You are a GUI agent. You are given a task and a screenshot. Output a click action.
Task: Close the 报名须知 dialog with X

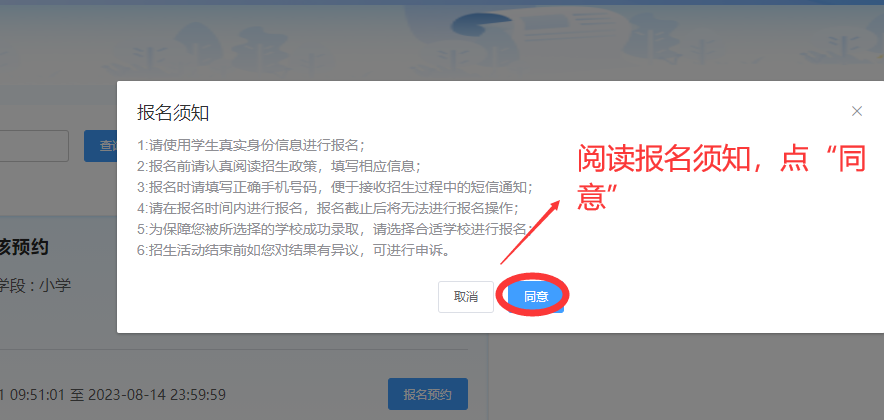[x=856, y=112]
